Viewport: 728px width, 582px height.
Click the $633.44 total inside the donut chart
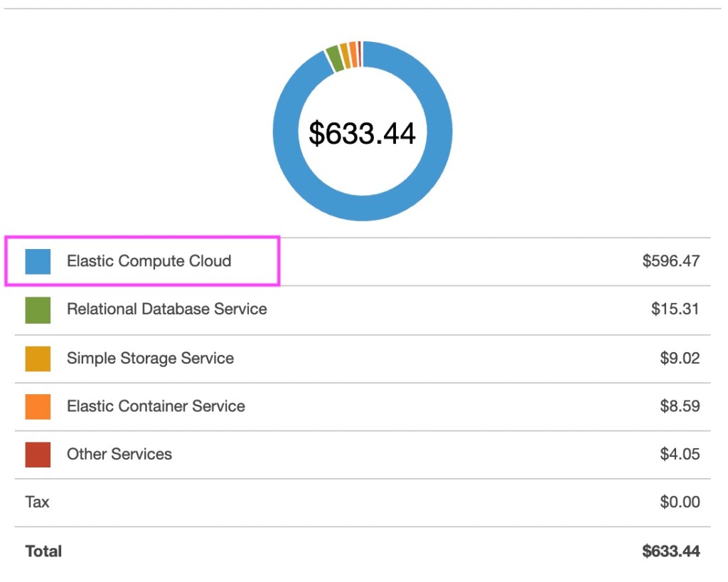362,133
